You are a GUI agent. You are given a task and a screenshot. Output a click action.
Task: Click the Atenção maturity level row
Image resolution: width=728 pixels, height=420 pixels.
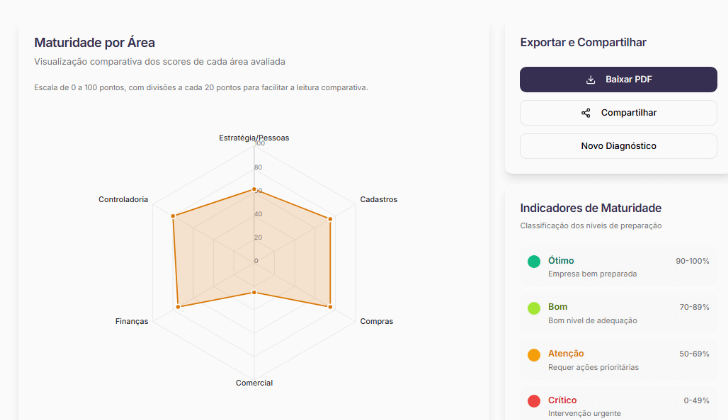(x=618, y=359)
